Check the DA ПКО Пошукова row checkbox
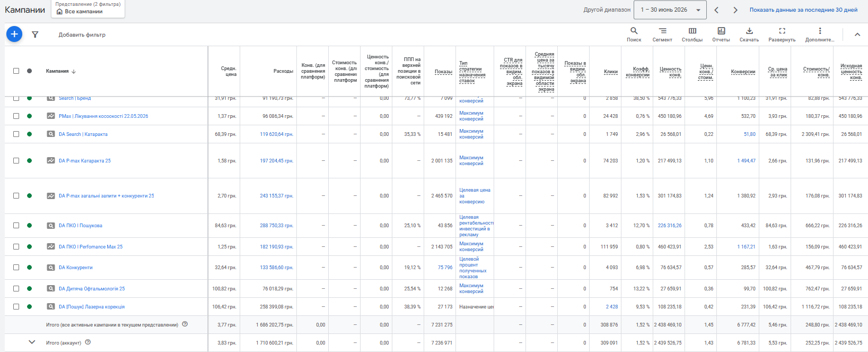The height and width of the screenshot is (352, 868). (x=16, y=225)
